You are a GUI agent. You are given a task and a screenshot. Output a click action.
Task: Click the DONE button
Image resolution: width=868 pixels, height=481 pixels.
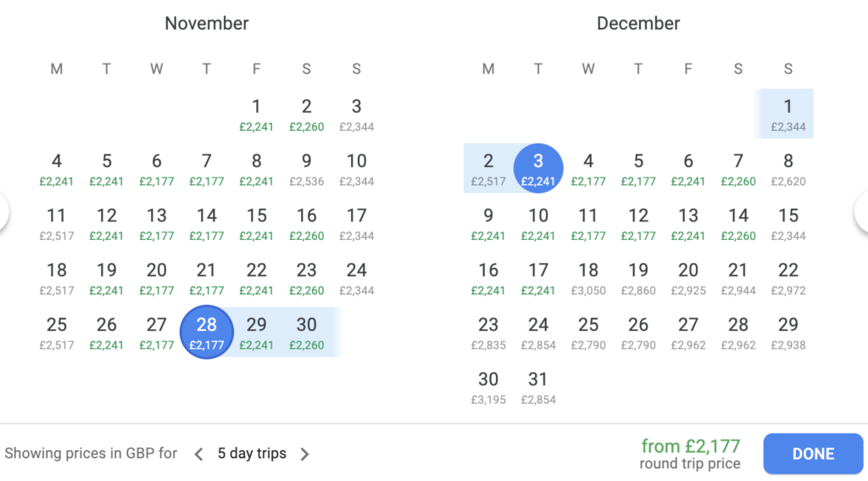(813, 454)
